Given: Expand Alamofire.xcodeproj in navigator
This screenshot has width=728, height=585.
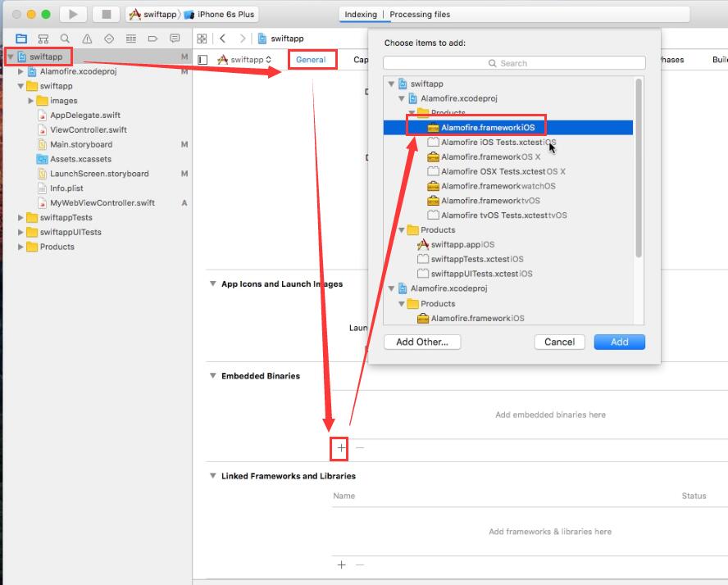Looking at the screenshot, I should 20,71.
